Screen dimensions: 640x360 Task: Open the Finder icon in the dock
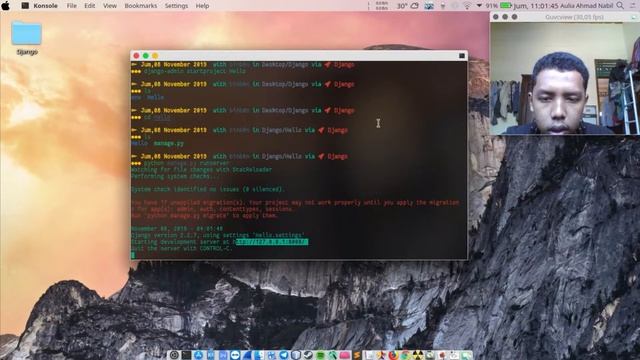coord(259,355)
